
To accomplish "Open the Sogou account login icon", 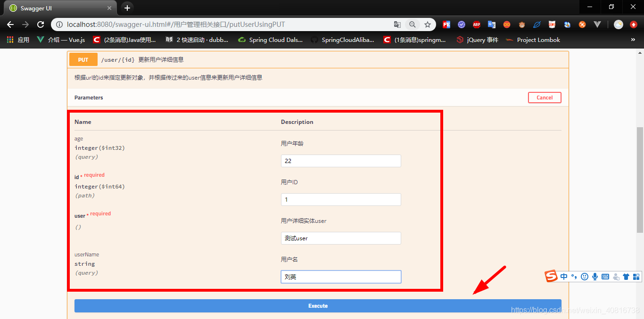I will [x=616, y=277].
